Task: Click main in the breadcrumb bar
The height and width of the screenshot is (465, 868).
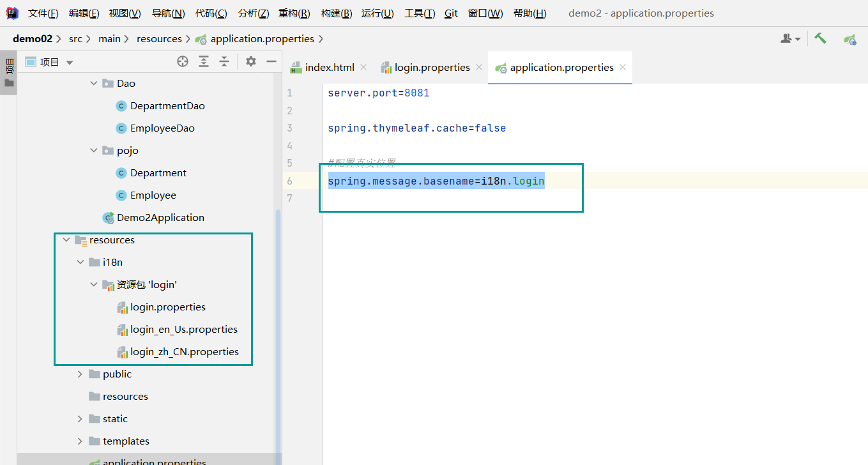Action: 109,39
